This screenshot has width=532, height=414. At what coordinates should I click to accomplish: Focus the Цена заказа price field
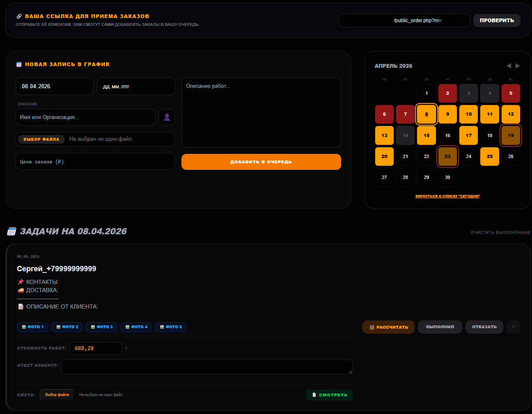(x=95, y=162)
